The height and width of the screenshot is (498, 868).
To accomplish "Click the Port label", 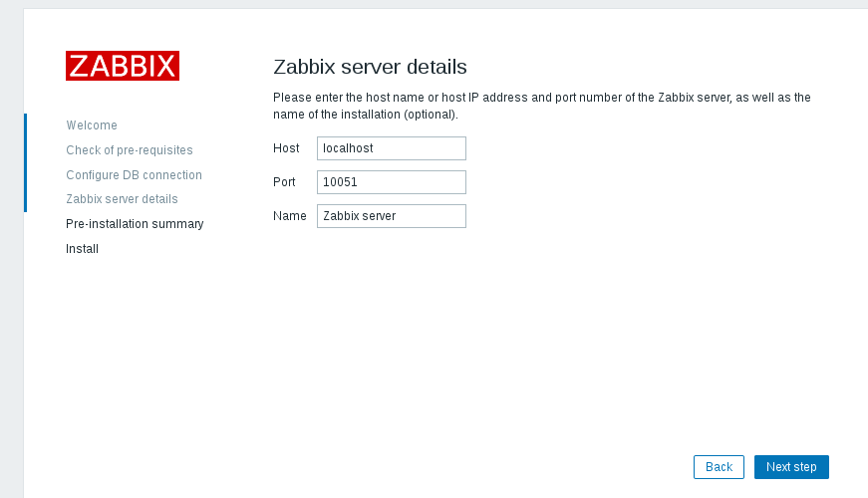I will coord(284,182).
